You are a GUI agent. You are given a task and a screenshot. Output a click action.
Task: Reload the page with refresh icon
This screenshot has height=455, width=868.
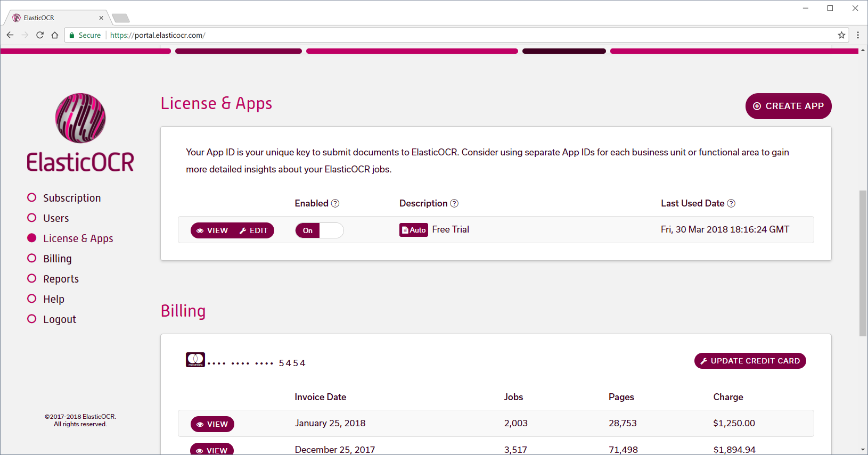[40, 35]
